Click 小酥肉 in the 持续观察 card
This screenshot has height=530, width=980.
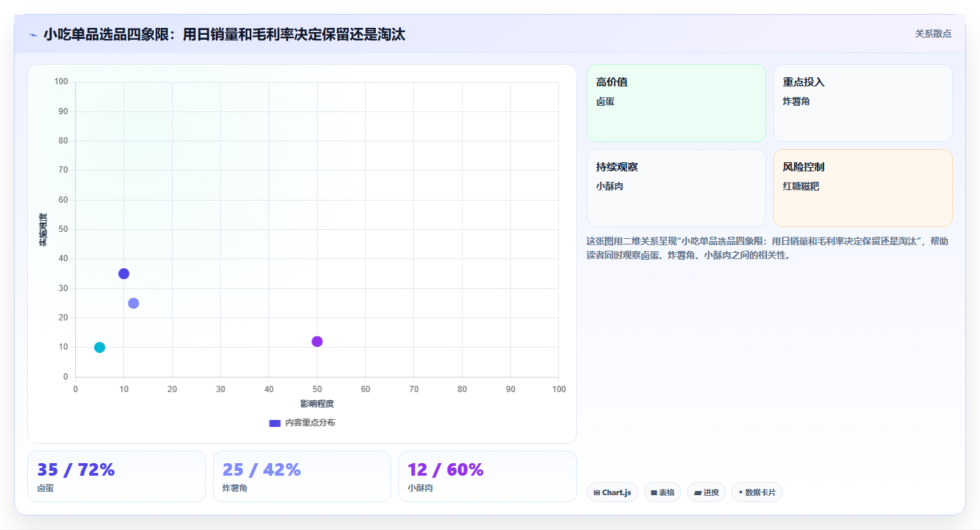pos(610,187)
